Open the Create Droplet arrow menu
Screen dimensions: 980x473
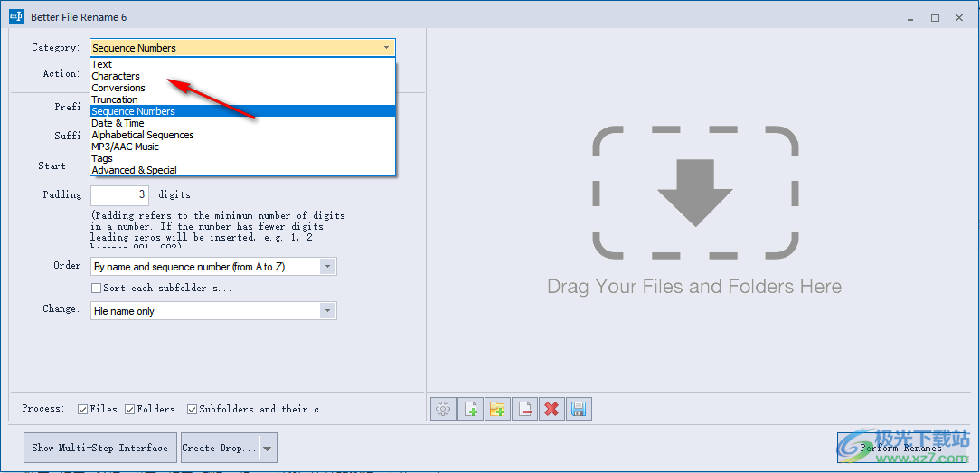269,448
